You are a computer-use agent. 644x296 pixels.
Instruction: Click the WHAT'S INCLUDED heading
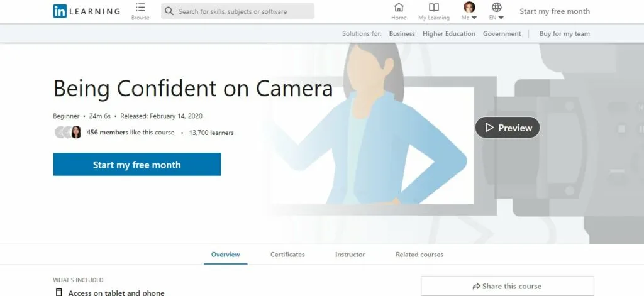(x=78, y=280)
